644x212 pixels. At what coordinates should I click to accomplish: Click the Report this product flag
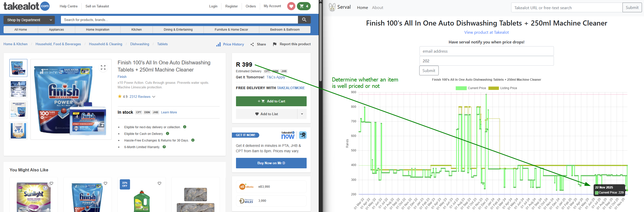coord(275,44)
